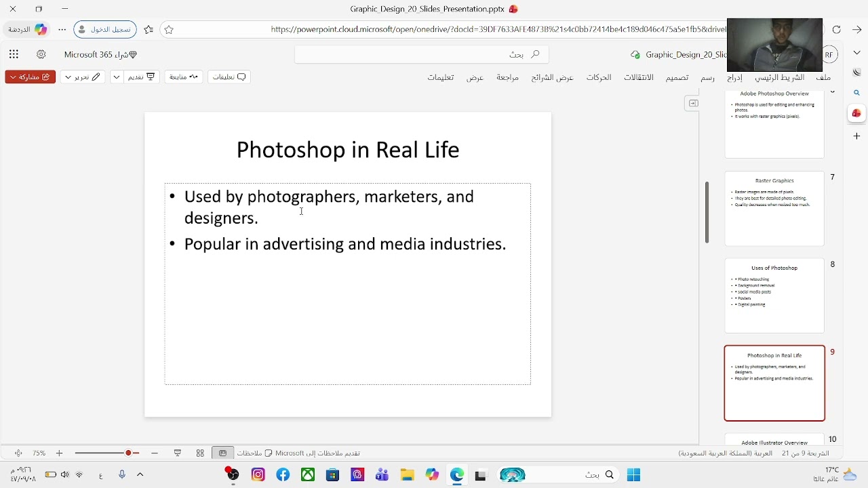Open the الحركات (Animations) tab

click(599, 77)
